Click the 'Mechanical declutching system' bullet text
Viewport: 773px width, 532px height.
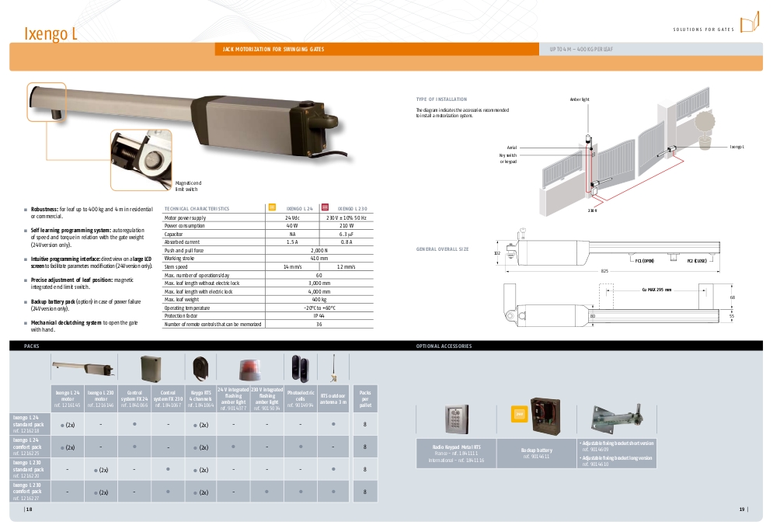click(x=85, y=326)
